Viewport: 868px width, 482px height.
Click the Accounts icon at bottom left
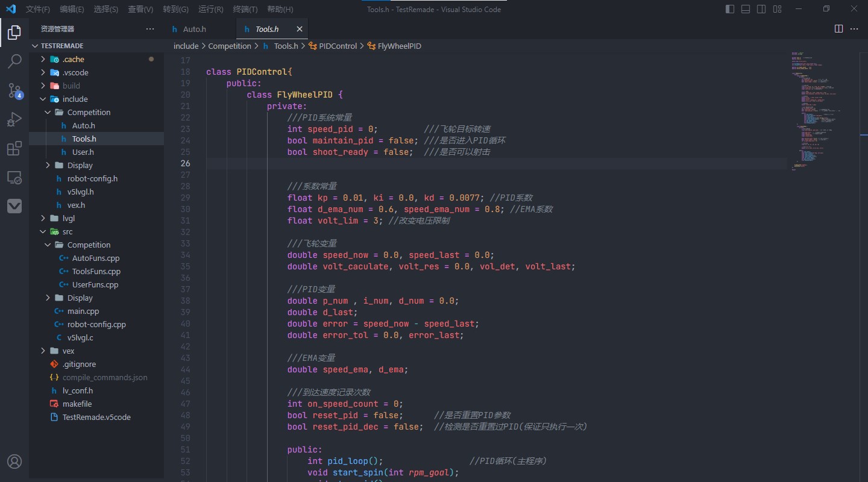tap(14, 462)
